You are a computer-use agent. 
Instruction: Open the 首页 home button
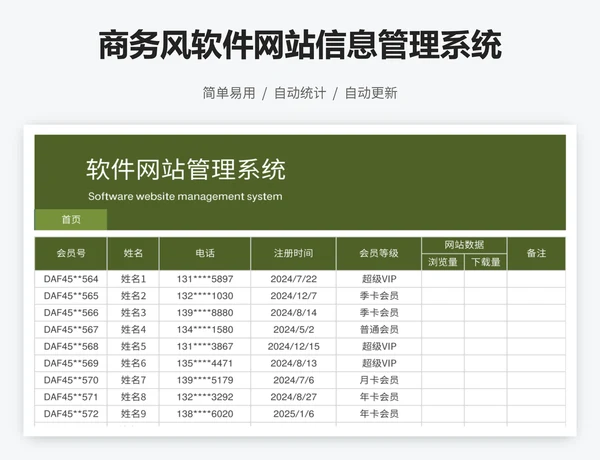point(71,220)
